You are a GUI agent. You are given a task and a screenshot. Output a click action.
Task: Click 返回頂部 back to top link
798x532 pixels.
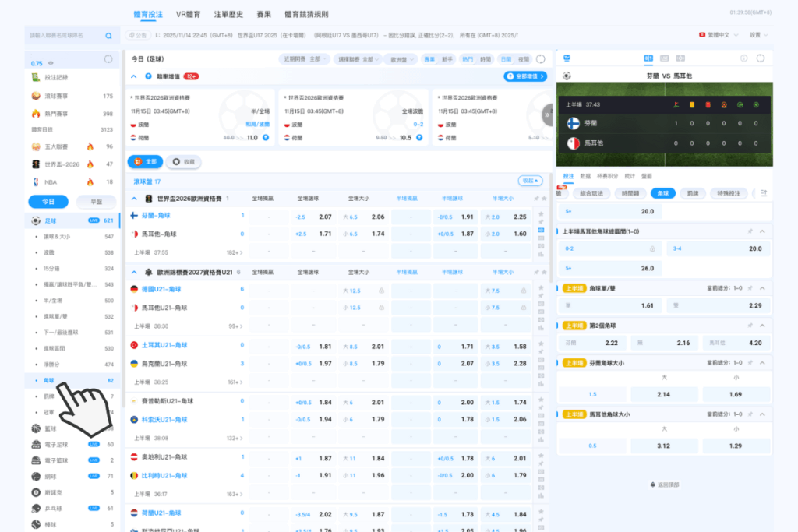click(665, 484)
